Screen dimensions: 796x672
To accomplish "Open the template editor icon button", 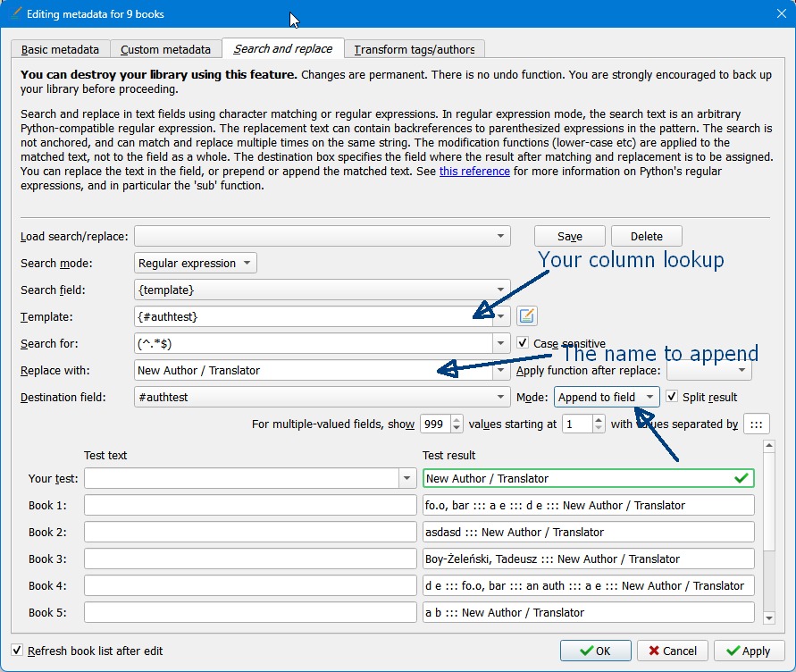I will 527,315.
